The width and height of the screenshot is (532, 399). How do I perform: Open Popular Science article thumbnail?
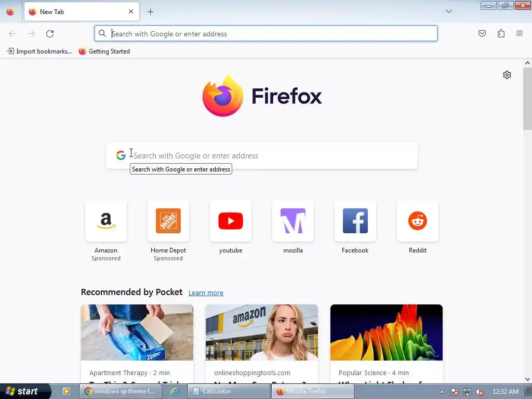pyautogui.click(x=387, y=332)
